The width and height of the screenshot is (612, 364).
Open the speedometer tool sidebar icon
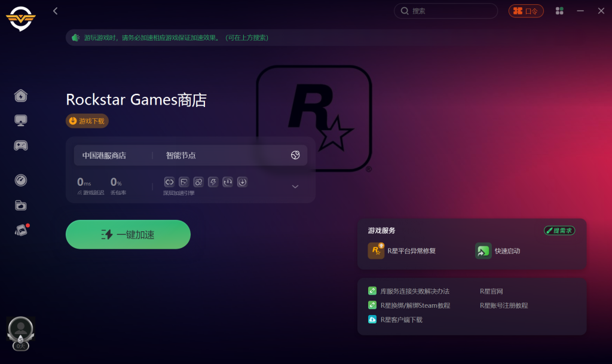pyautogui.click(x=21, y=181)
